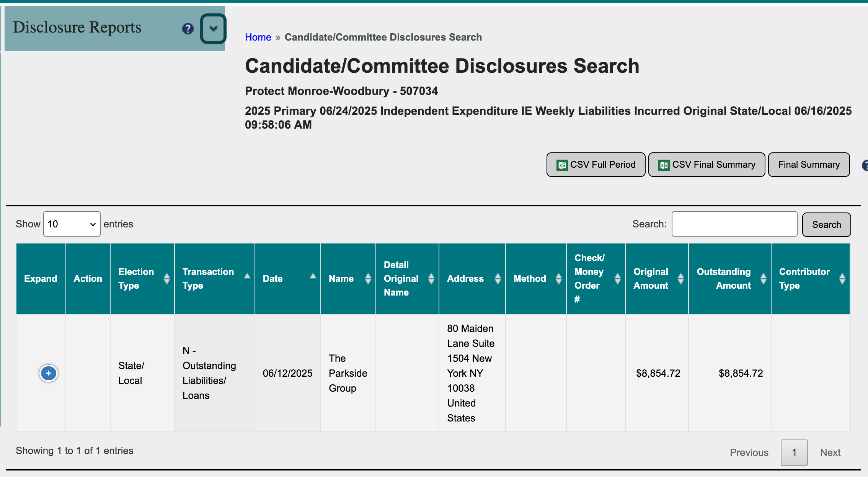Expand The Parkside Group row details
This screenshot has width=868, height=477.
point(49,373)
